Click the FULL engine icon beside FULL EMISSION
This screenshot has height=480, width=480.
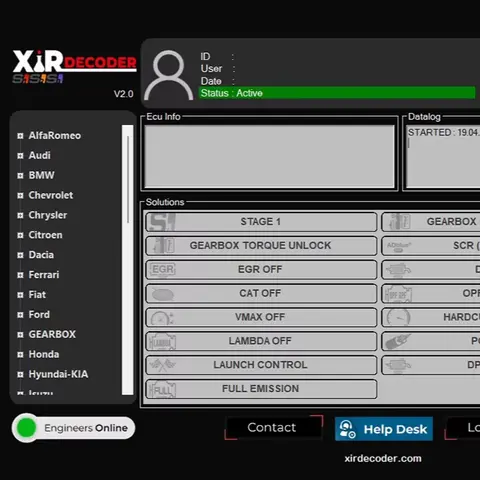coord(162,389)
